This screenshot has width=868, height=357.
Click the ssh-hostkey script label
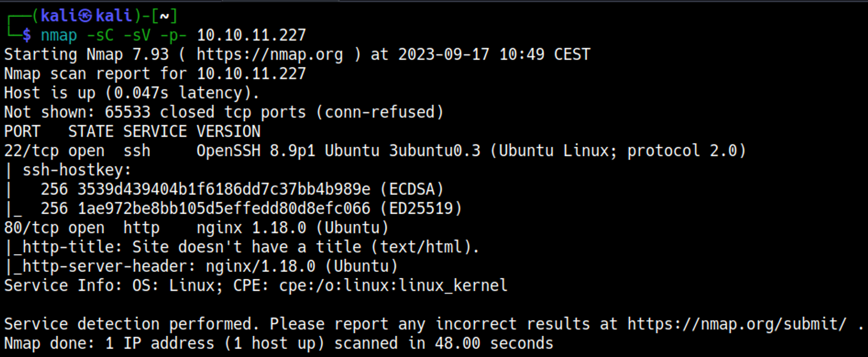(76, 170)
